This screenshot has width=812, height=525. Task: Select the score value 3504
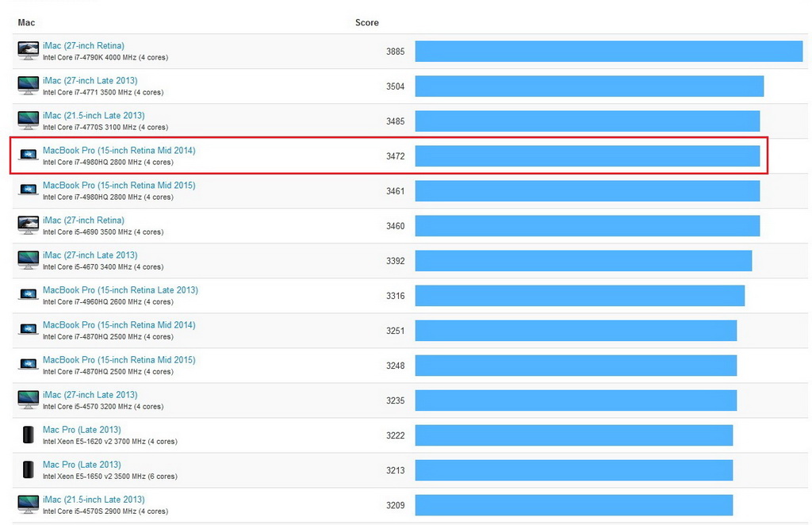[395, 86]
